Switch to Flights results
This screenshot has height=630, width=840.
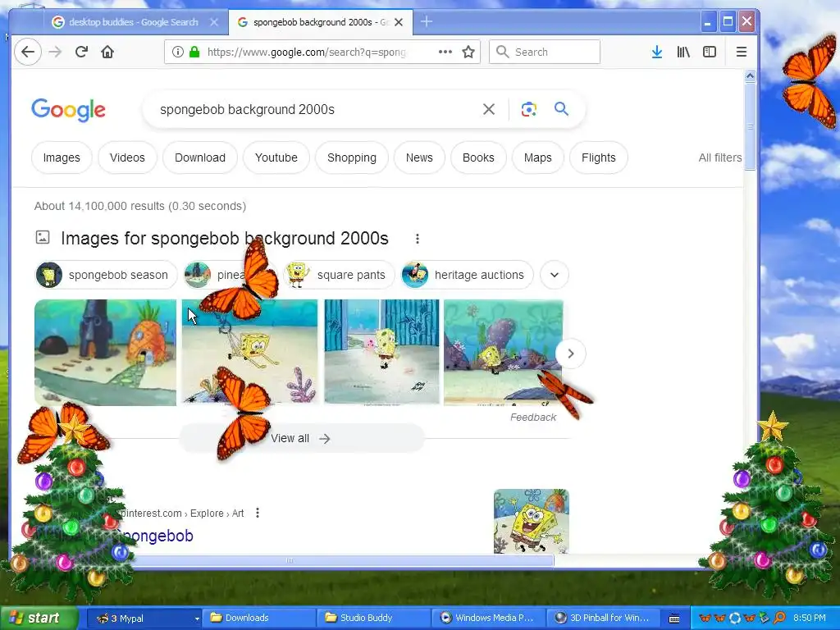pos(599,157)
